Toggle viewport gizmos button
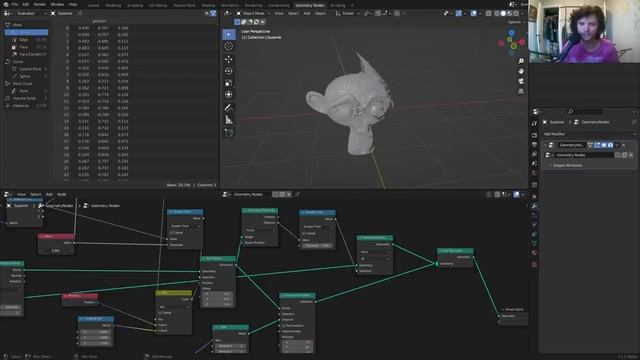Viewport: 640px width, 360px height. coord(459,13)
